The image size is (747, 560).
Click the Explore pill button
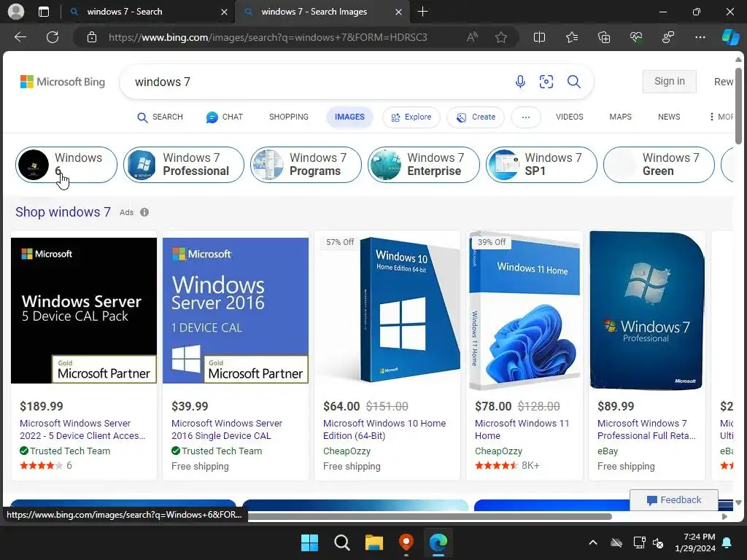(411, 117)
